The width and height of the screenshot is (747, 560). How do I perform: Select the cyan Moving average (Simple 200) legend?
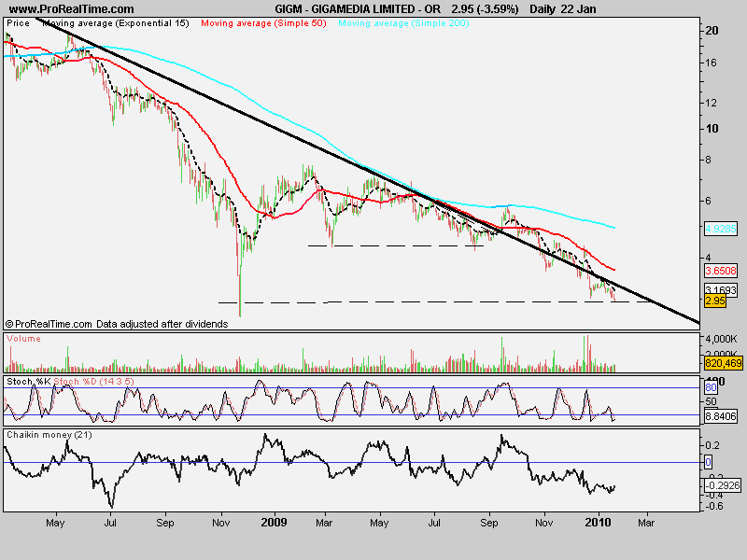pos(403,23)
